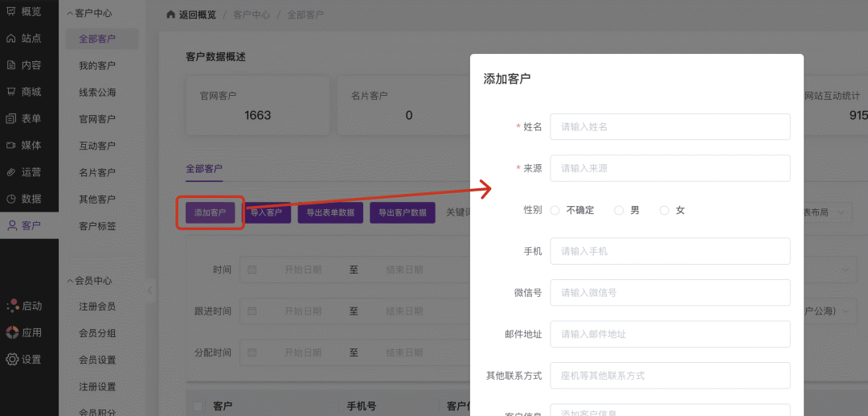Click the 站点 globe icon in sidebar
Image resolution: width=868 pixels, height=416 pixels.
point(10,38)
